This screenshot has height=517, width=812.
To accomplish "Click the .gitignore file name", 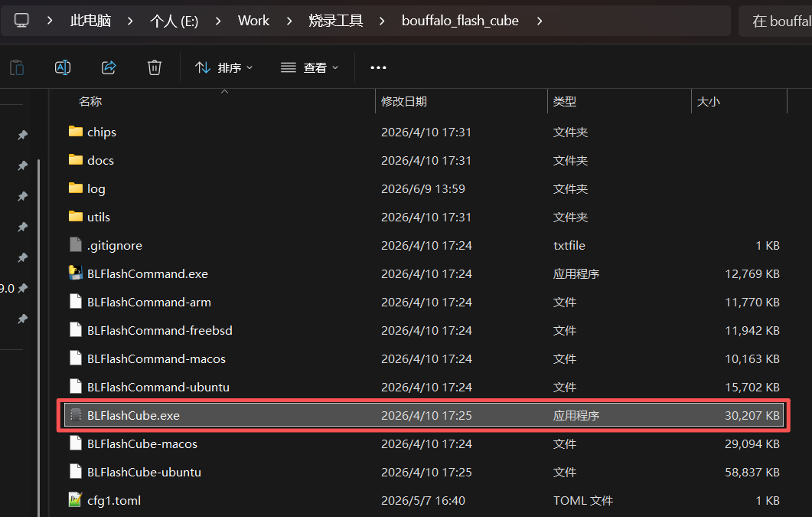I will pos(115,246).
